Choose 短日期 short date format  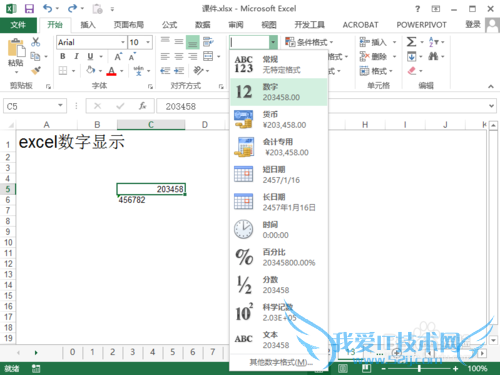click(279, 175)
